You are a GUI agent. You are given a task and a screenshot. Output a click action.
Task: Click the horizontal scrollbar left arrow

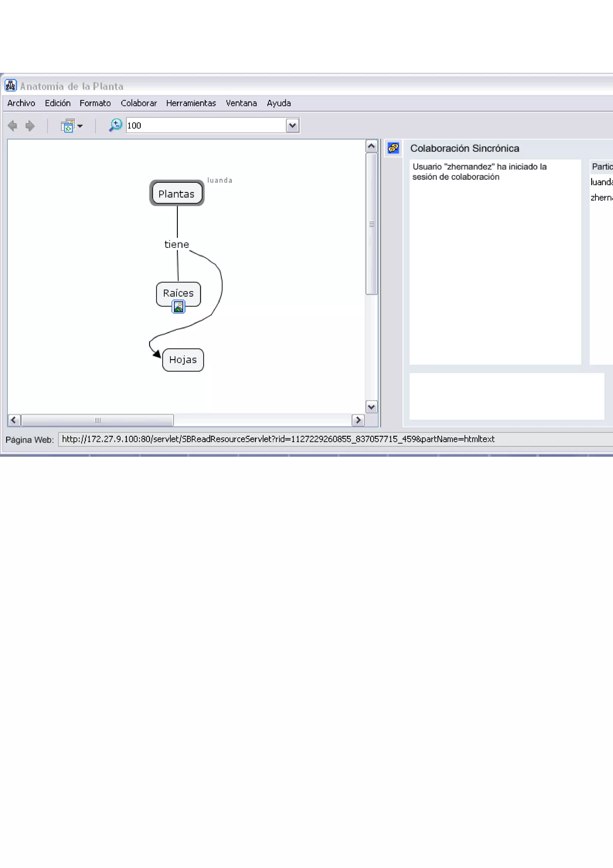click(14, 420)
